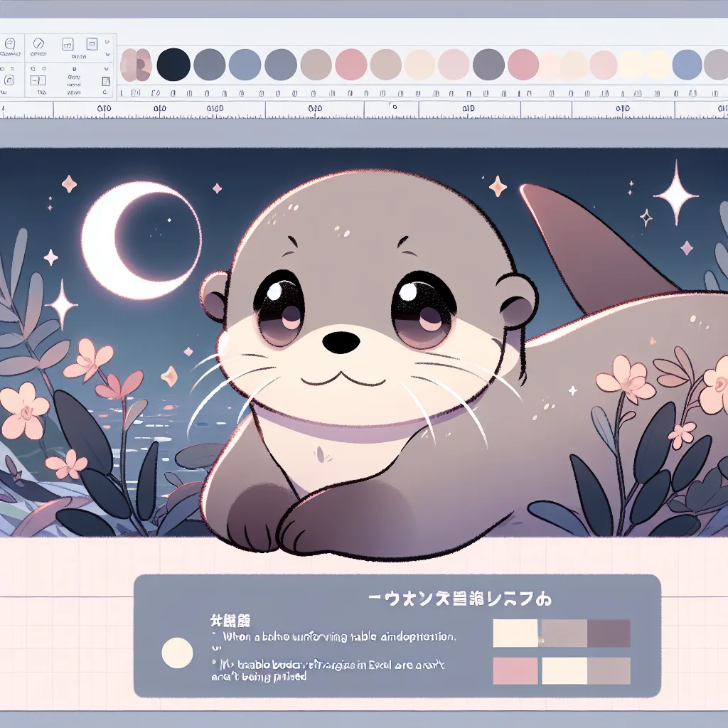Click the small page icon beside lower chevron
Image resolution: width=728 pixels, height=728 pixels.
coord(106,82)
